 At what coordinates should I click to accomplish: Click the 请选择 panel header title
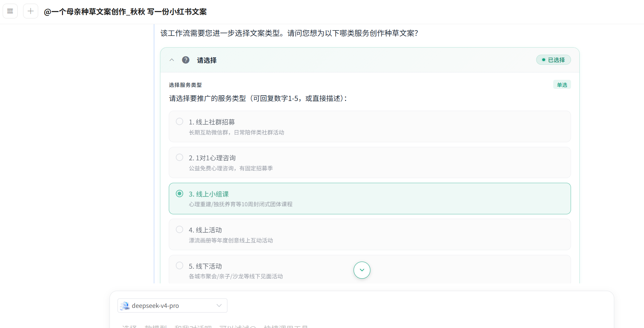tap(207, 60)
